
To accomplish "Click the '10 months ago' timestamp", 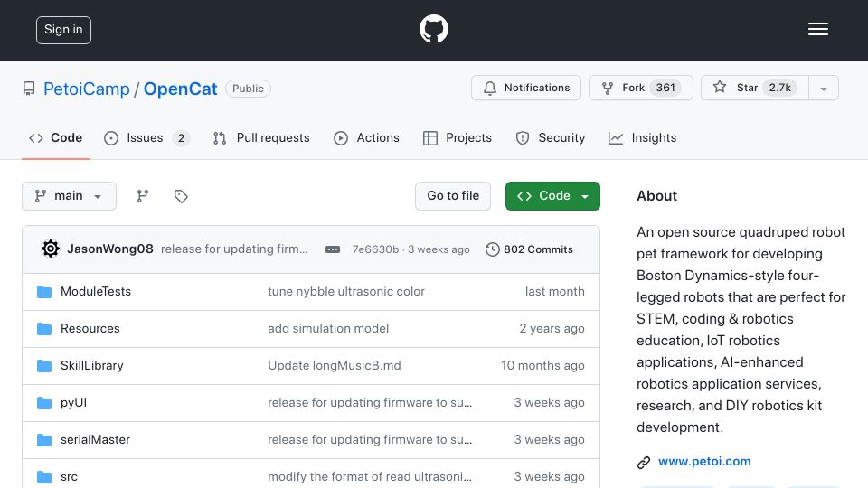I will pos(542,366).
